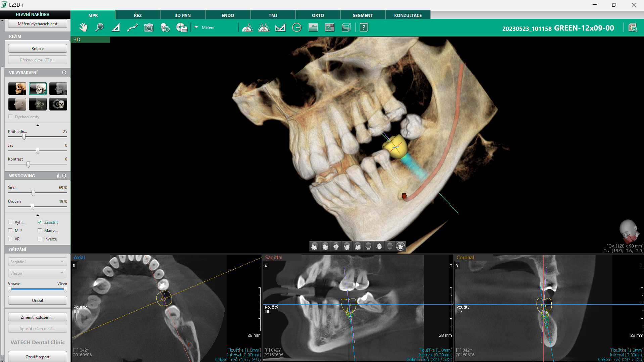This screenshot has height=362, width=644.
Task: Reset the view with skull reset icon
Action: [x=165, y=28]
